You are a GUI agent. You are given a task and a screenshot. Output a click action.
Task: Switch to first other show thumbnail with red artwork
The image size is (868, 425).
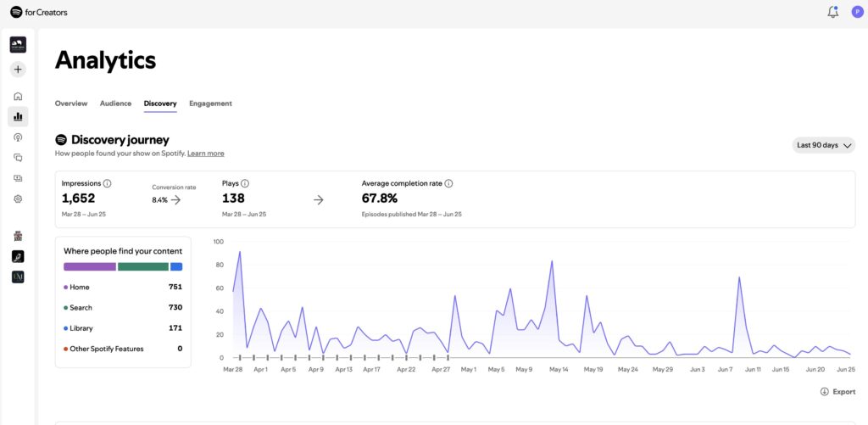click(x=18, y=236)
